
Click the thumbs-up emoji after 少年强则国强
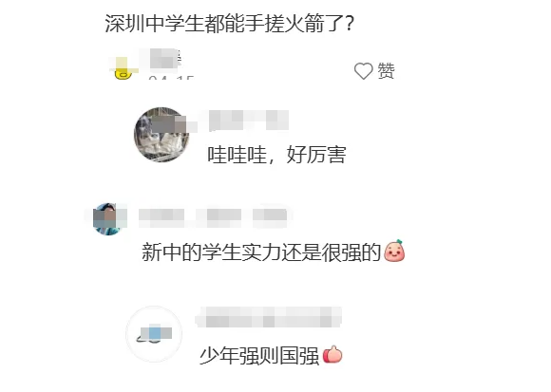pyautogui.click(x=332, y=354)
